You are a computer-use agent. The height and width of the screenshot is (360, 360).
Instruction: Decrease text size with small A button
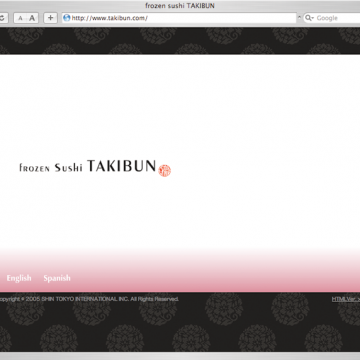click(20, 18)
